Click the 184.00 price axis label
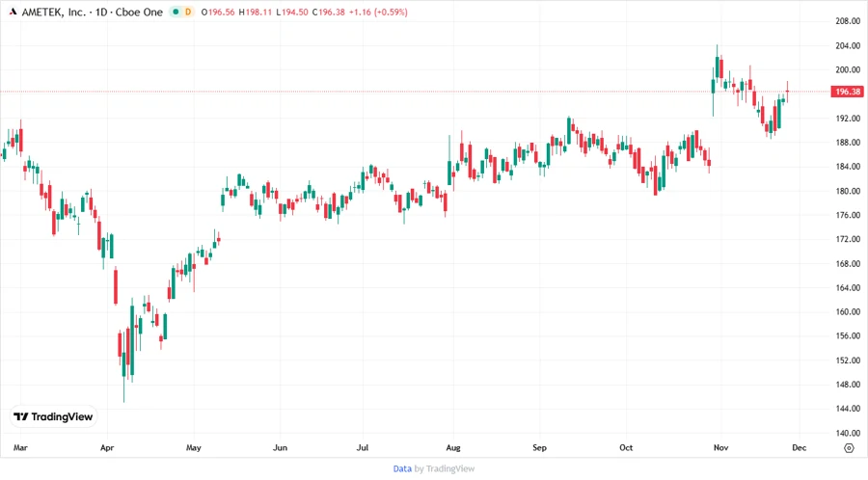The height and width of the screenshot is (480, 868). pos(848,167)
